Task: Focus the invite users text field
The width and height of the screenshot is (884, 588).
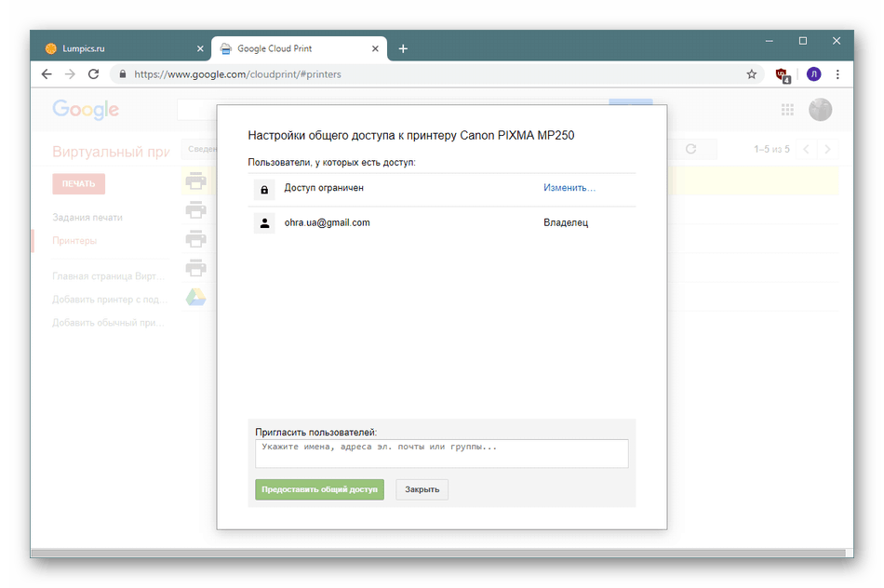Action: (x=441, y=453)
